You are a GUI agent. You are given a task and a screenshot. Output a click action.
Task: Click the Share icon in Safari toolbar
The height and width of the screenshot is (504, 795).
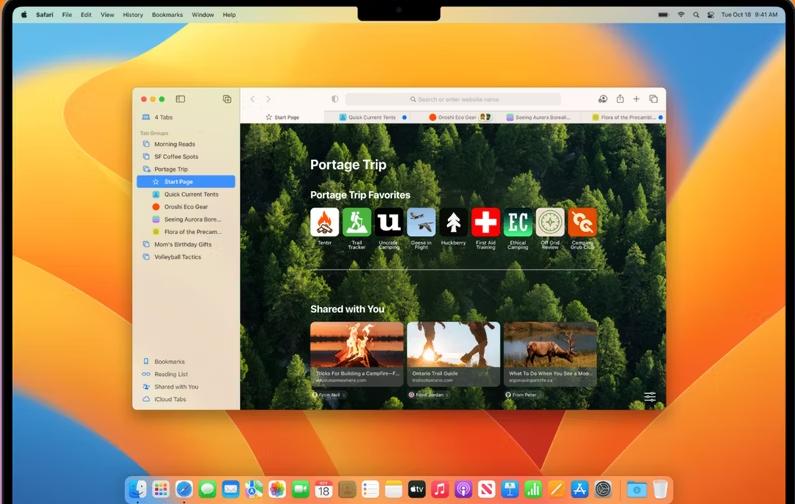click(x=620, y=99)
